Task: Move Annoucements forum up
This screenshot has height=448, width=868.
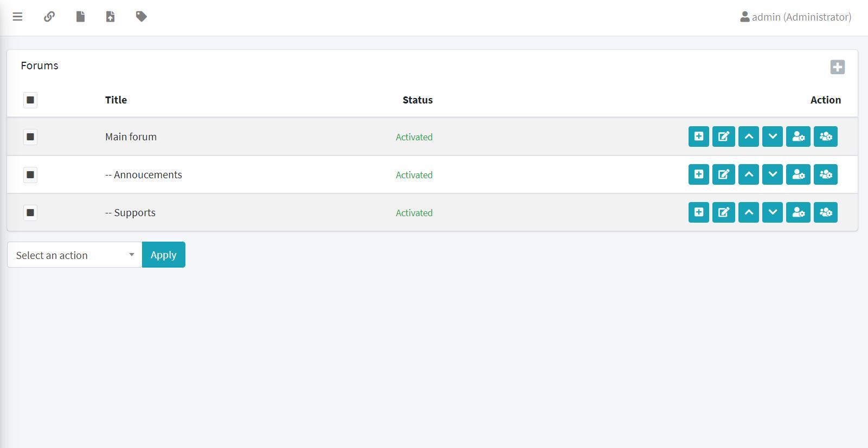Action: pos(748,174)
